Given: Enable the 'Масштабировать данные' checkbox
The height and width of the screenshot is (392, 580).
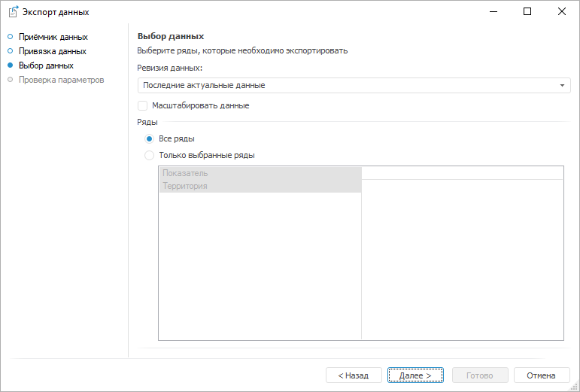Looking at the screenshot, I should [143, 106].
